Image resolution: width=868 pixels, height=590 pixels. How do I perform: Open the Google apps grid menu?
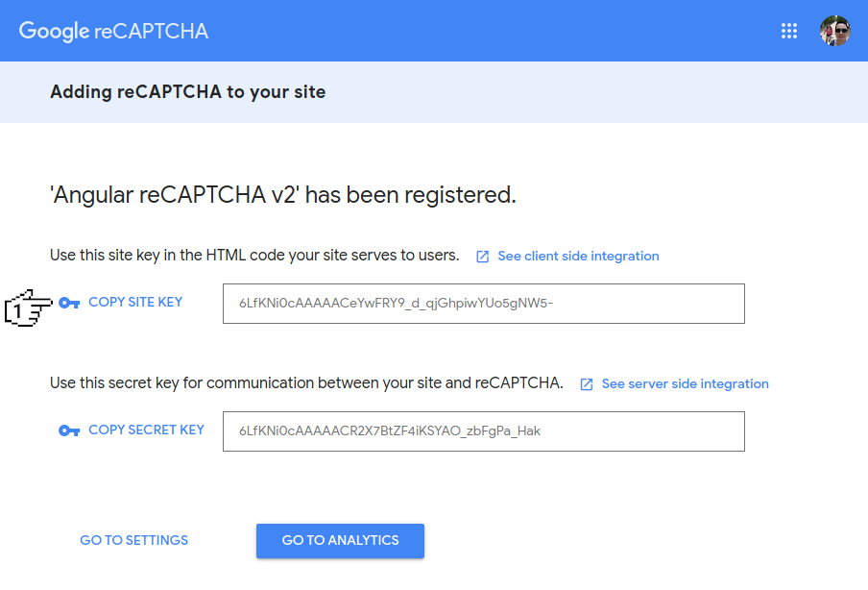point(789,31)
